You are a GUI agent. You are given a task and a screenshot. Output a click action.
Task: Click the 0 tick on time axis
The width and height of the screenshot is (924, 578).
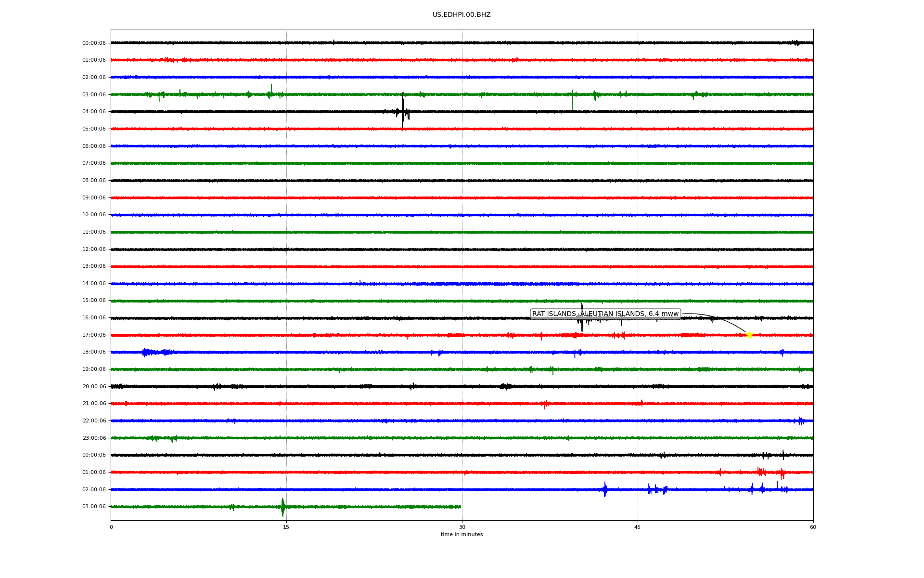point(111,527)
